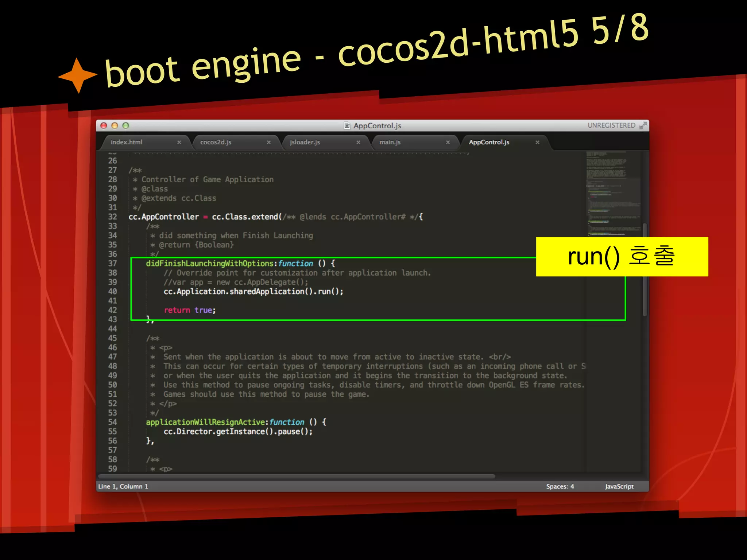The height and width of the screenshot is (560, 747).
Task: Open the JavaScript syntax selector
Action: pos(619,486)
